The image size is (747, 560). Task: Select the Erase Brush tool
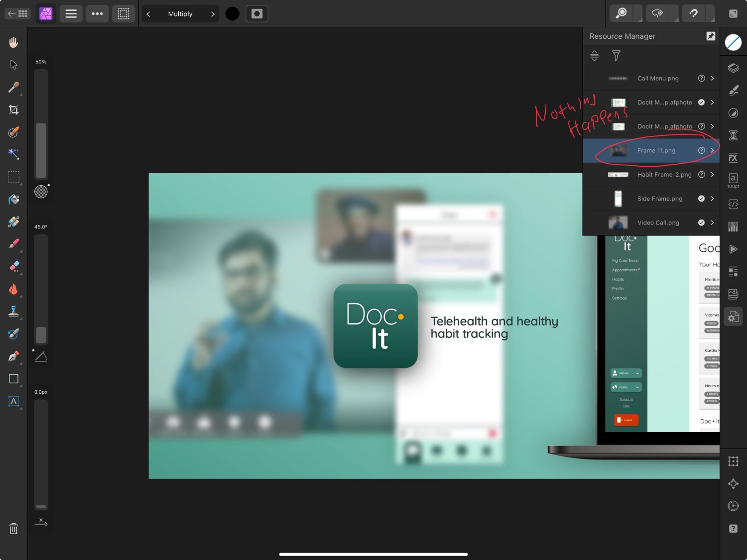pos(13,267)
